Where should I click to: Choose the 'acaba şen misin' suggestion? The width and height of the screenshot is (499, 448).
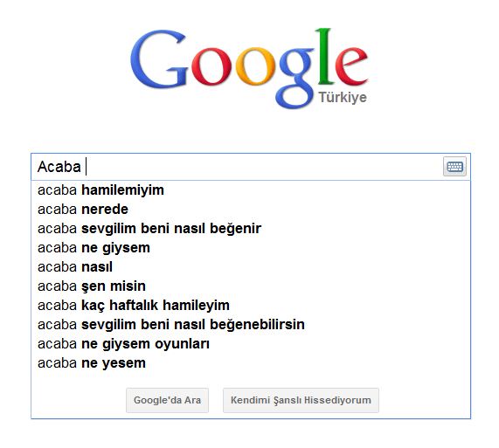coord(251,286)
